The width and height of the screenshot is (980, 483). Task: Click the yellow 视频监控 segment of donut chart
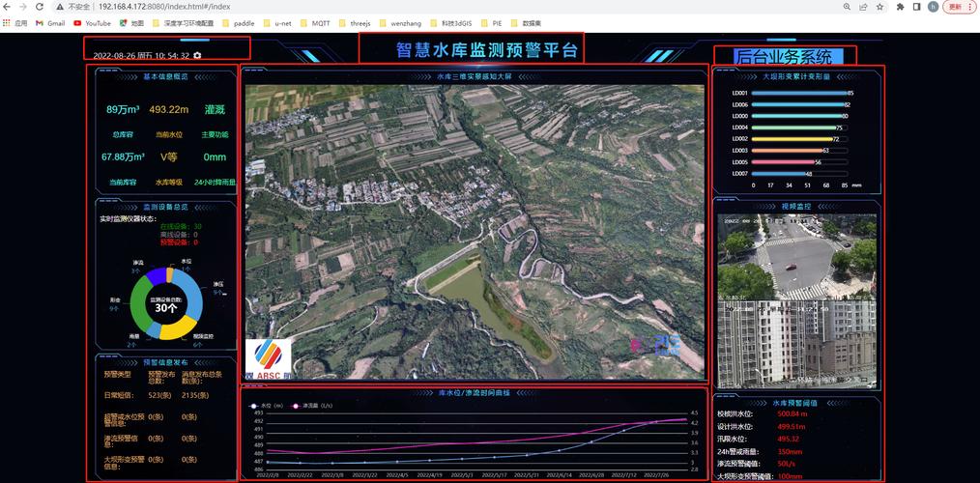(177, 329)
